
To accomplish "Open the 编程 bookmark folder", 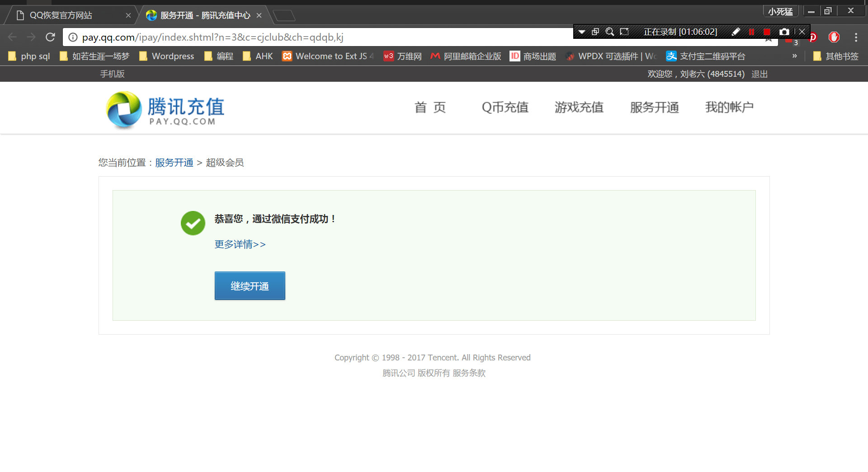I will coord(219,56).
